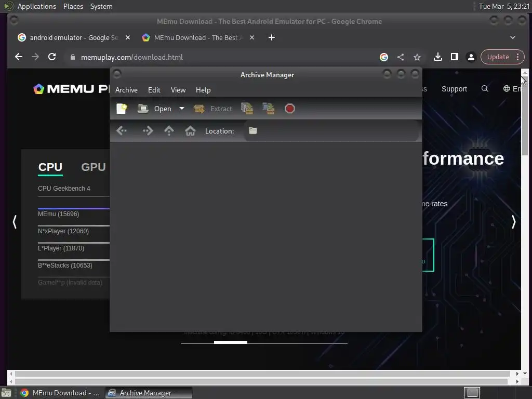Select the GPU benchmark tab

tap(94, 167)
